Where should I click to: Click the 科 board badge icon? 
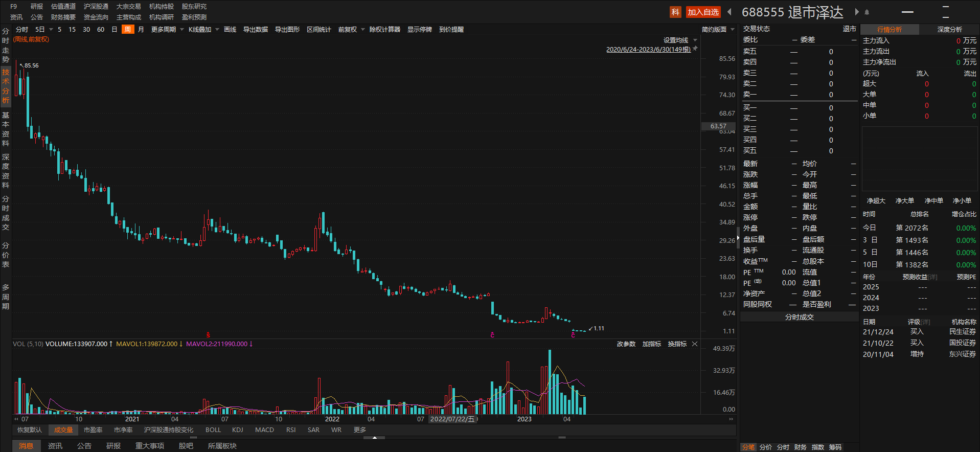click(x=675, y=12)
